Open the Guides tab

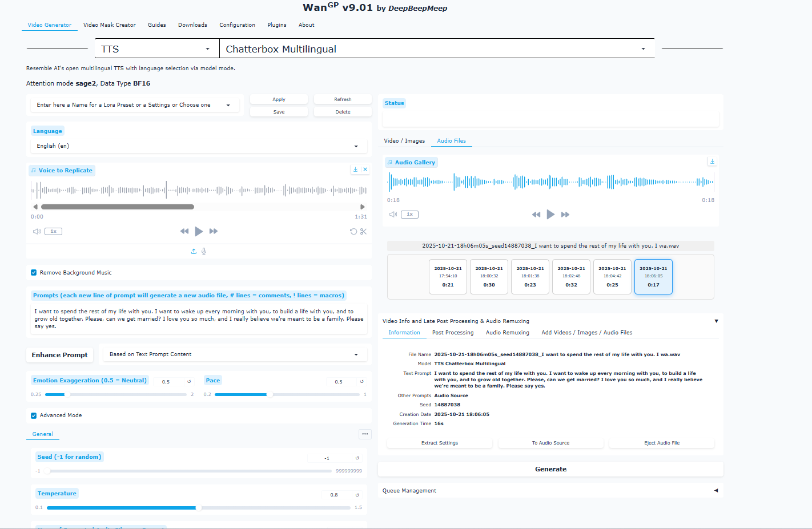(157, 25)
